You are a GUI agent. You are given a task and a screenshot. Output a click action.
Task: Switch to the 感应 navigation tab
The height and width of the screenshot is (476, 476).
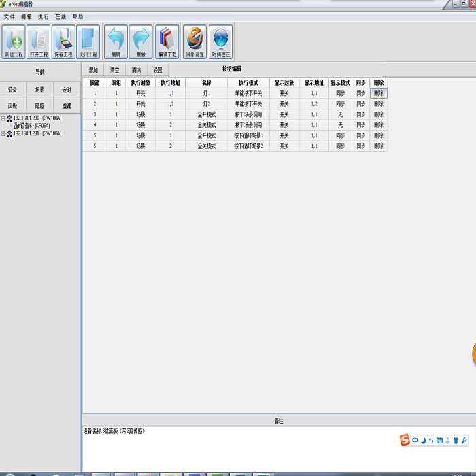(39, 105)
